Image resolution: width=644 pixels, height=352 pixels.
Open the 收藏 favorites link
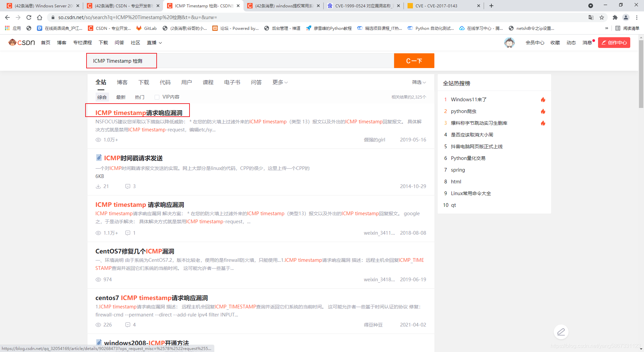555,43
